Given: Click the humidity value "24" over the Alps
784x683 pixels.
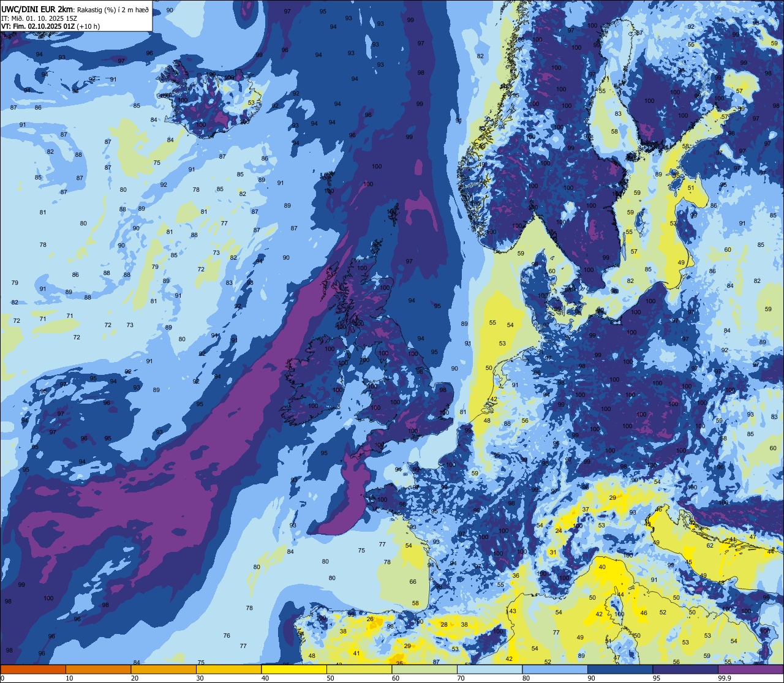Looking at the screenshot, I should point(558,530).
